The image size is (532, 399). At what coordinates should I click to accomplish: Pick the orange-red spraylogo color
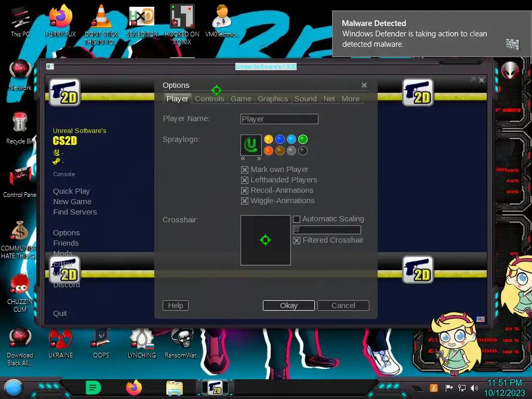[x=269, y=151]
